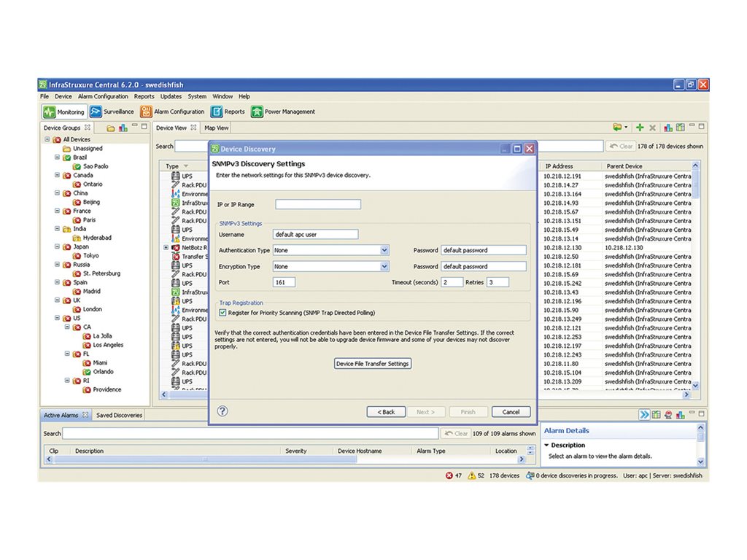Switch to the Saved Discoveries tab

[120, 415]
